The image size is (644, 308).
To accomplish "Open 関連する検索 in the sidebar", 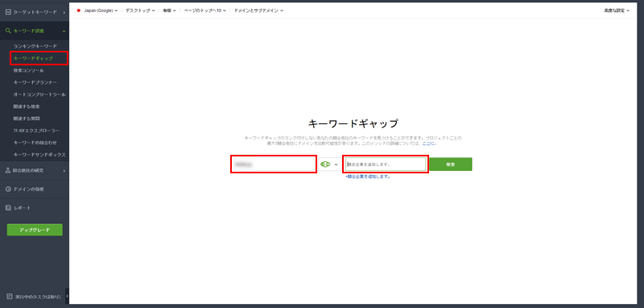I will tap(27, 106).
